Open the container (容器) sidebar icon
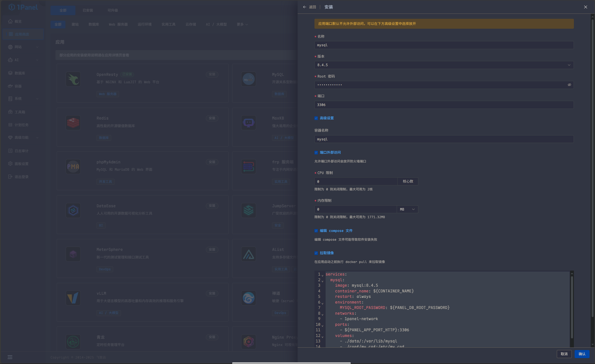 point(10,86)
